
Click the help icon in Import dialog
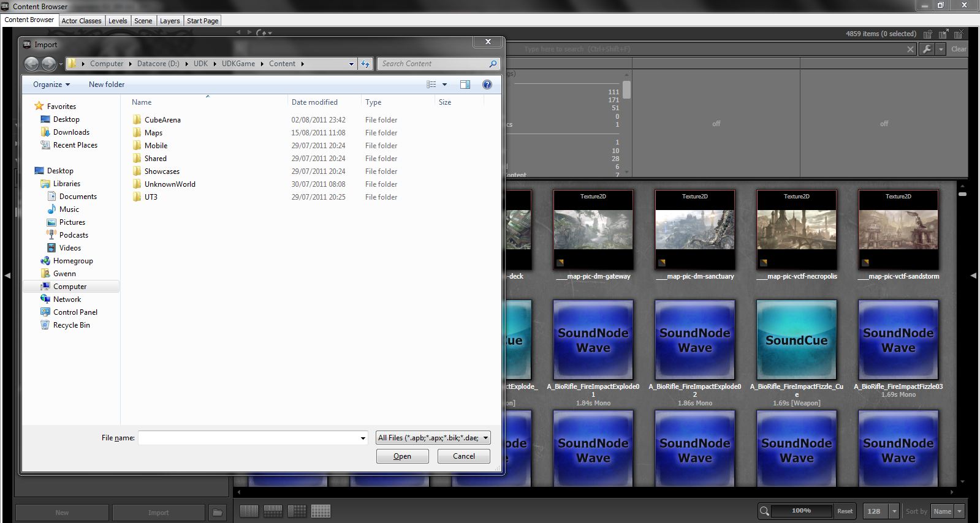click(x=487, y=85)
